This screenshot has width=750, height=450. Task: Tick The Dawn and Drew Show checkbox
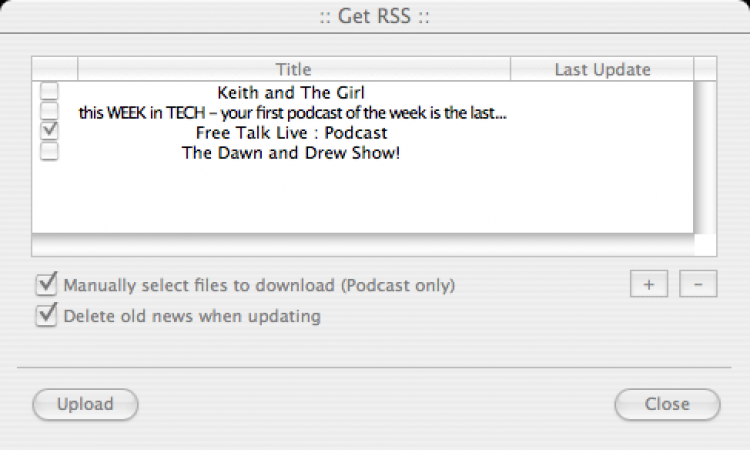(49, 151)
